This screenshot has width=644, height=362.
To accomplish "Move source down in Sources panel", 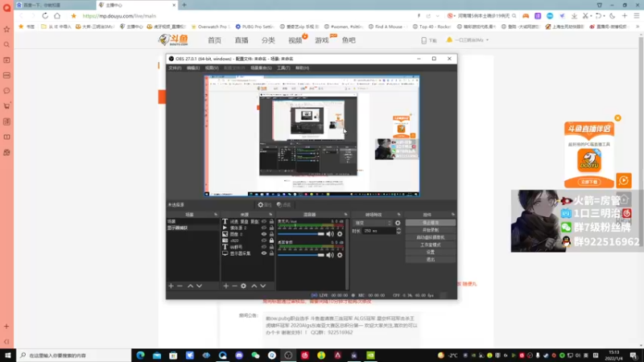I will click(263, 286).
